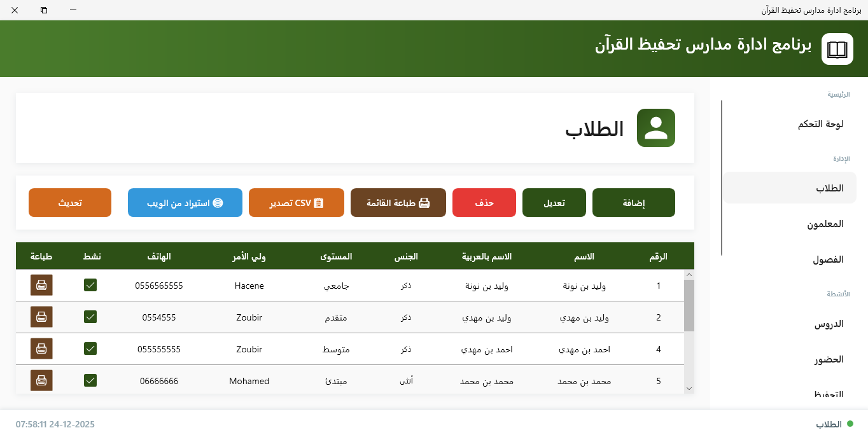Click the globe icon on استيراد من الويب button

pos(218,202)
